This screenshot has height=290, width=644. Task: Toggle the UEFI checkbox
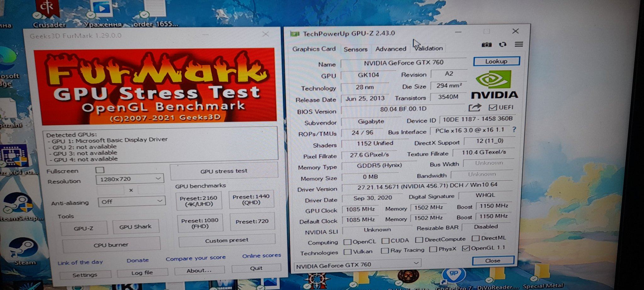pyautogui.click(x=493, y=107)
